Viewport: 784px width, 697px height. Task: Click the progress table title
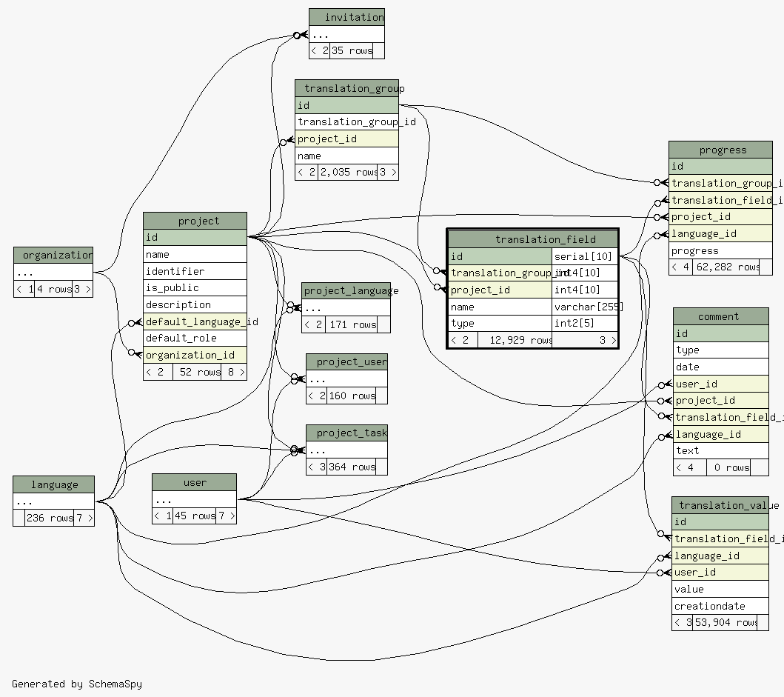coord(720,150)
